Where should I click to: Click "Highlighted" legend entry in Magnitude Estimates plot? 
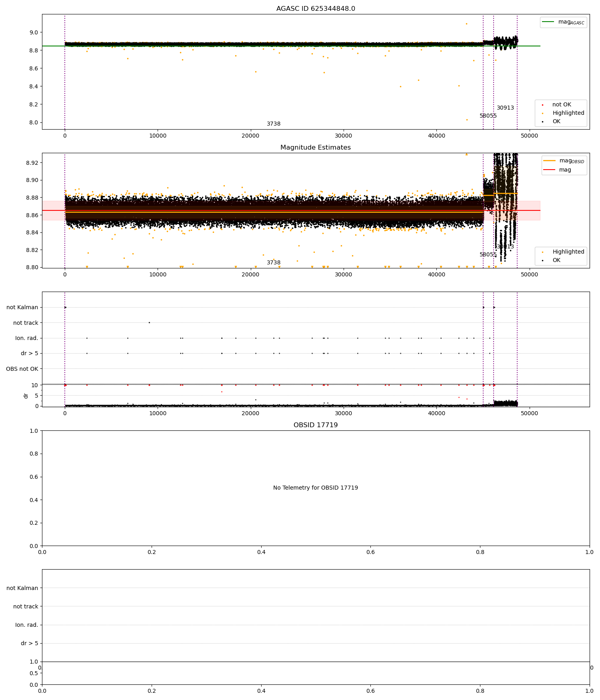[568, 252]
